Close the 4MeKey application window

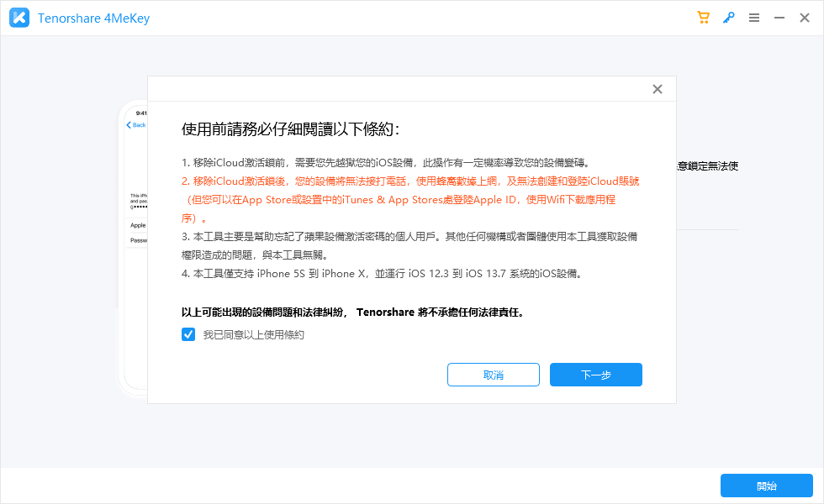pyautogui.click(x=805, y=18)
